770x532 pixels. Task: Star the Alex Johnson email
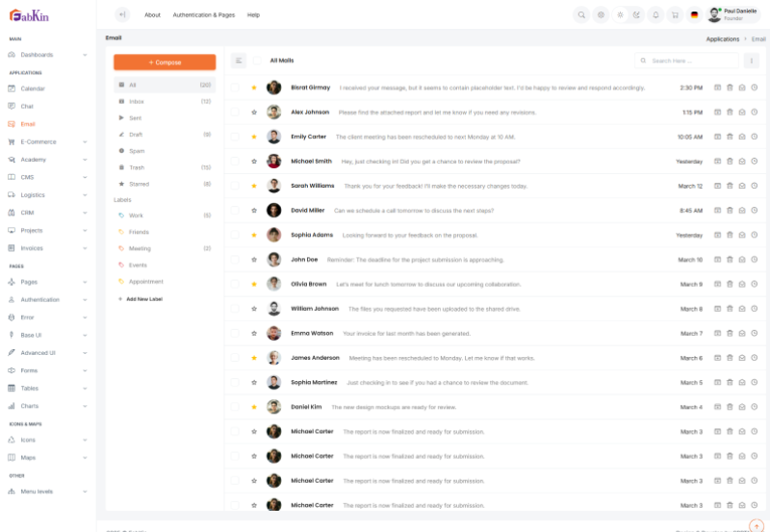click(x=254, y=113)
